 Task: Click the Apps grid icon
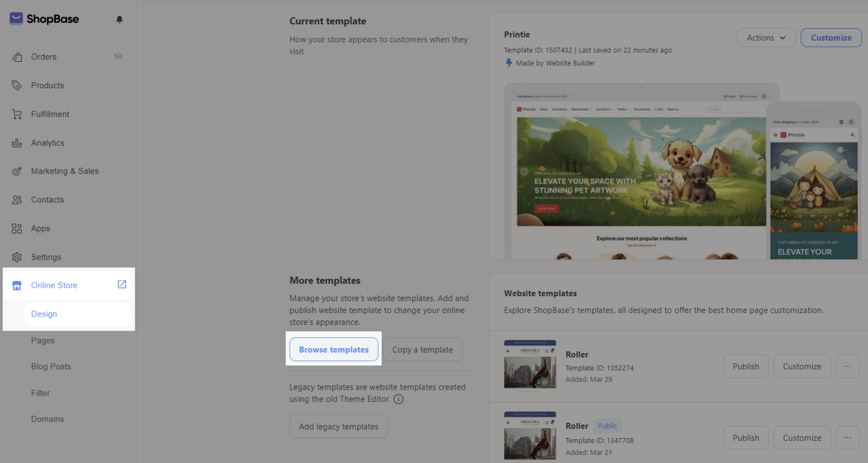[x=17, y=229]
